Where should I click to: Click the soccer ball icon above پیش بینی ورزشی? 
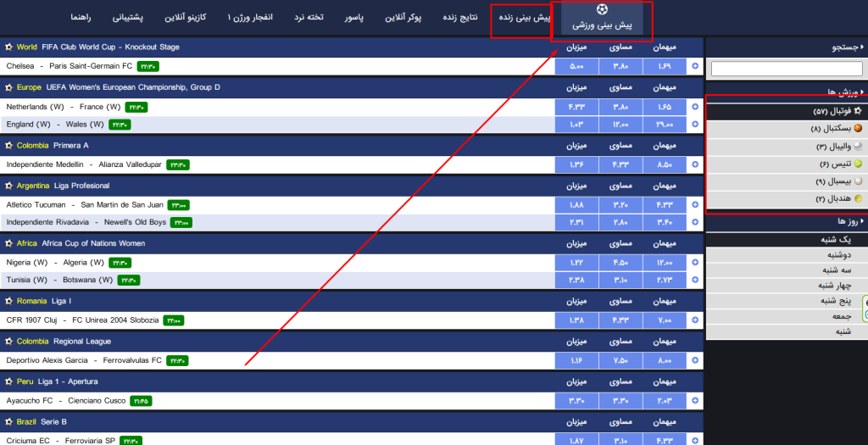(x=602, y=9)
